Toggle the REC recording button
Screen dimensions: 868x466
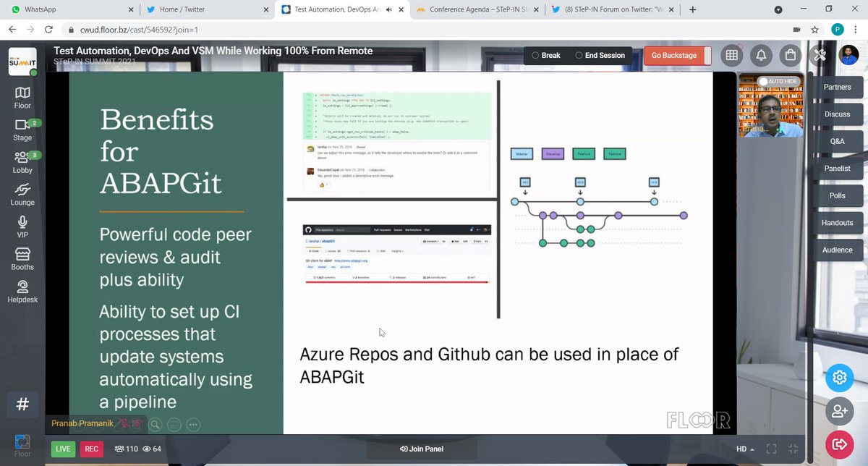coord(91,449)
